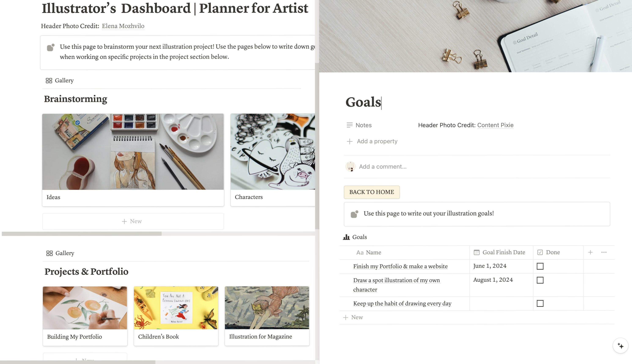Viewport: 632px width, 364px height.
Task: Open the Add a property selector
Action: click(x=372, y=141)
